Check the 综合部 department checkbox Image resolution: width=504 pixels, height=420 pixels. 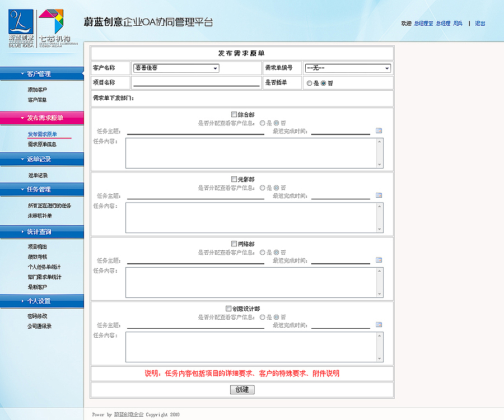point(234,114)
